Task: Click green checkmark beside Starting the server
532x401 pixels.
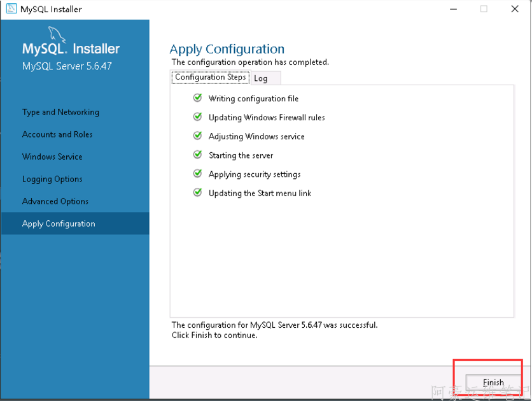Action: (x=197, y=155)
